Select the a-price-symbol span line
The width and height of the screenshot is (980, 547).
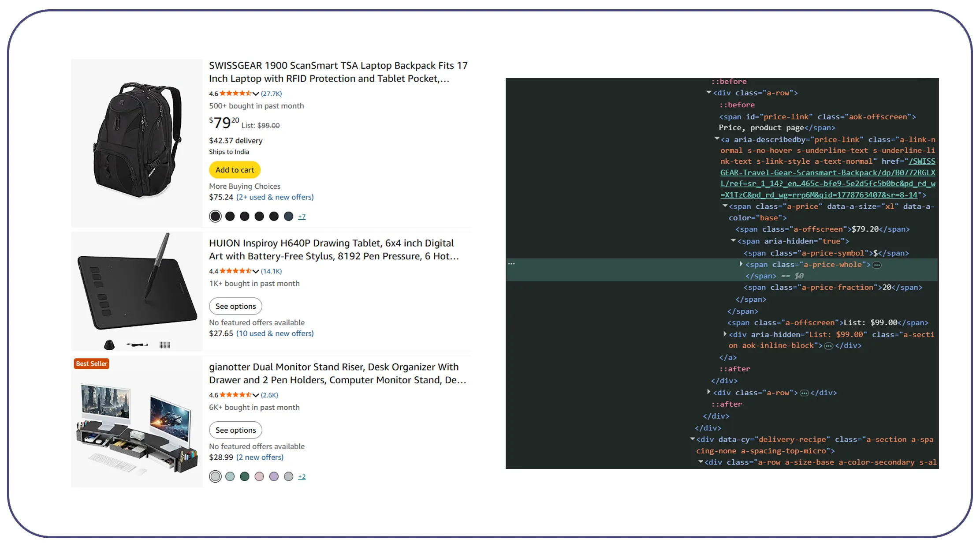coord(826,253)
